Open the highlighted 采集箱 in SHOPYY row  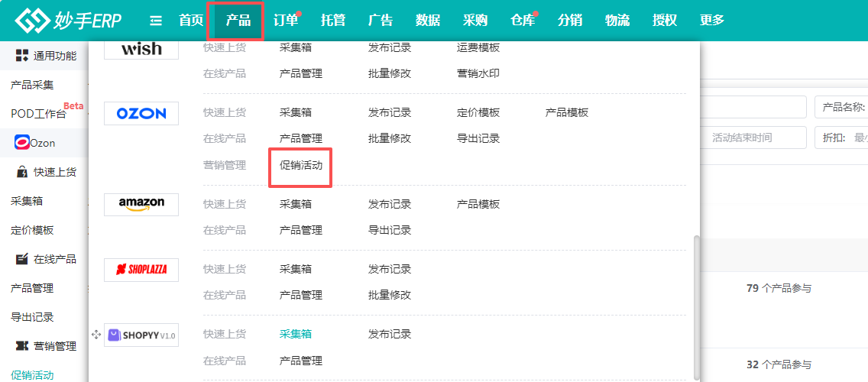(296, 334)
